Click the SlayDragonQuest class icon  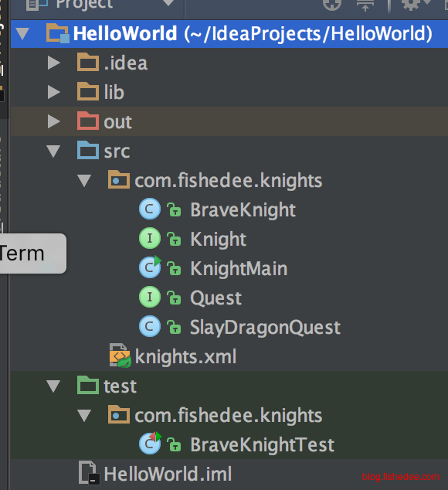(x=150, y=326)
